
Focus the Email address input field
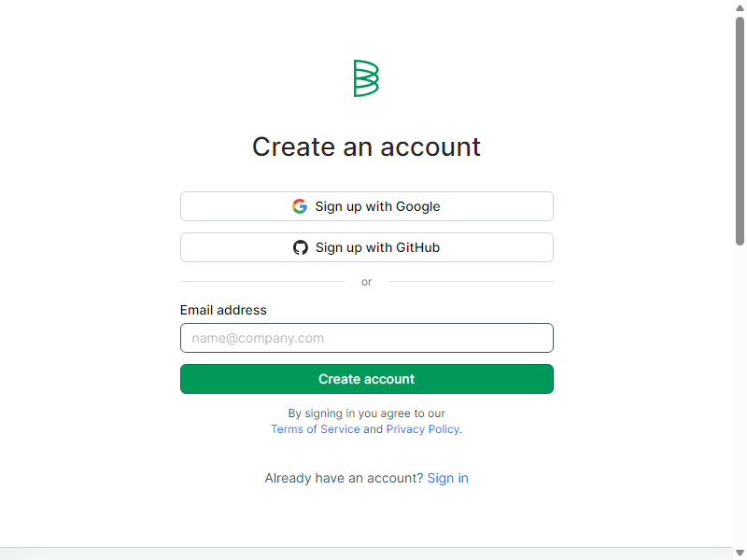(366, 338)
